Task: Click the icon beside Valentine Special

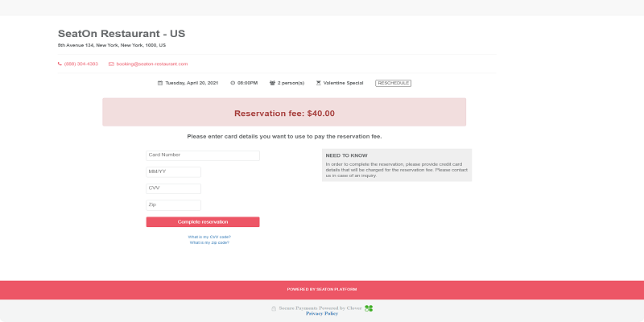Action: 319,83
